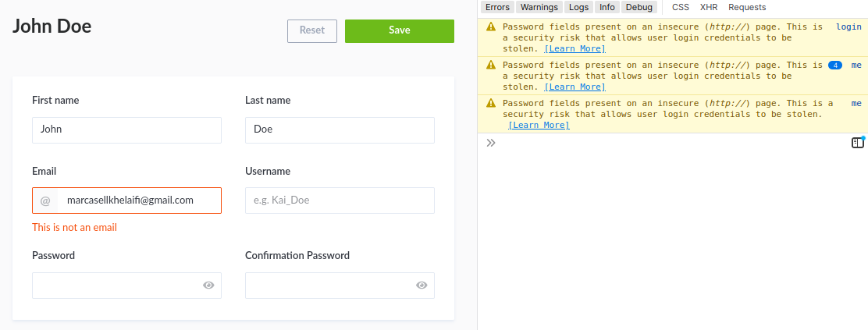Toggle the Requests console filter
Image resolution: width=868 pixels, height=330 pixels.
[747, 7]
